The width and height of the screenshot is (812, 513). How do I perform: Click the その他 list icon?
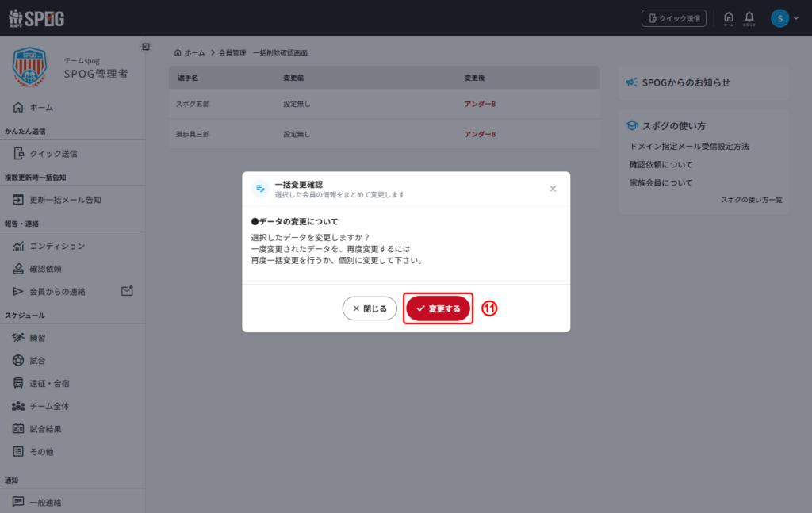click(18, 451)
